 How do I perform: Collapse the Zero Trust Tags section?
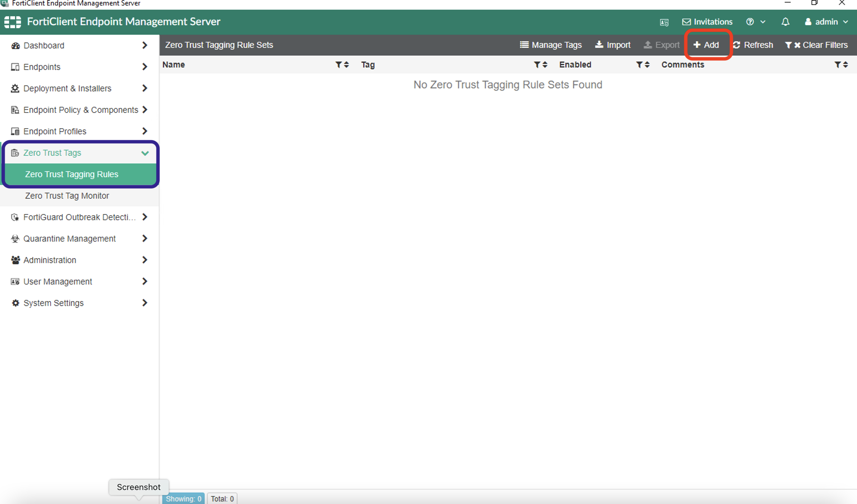point(145,153)
